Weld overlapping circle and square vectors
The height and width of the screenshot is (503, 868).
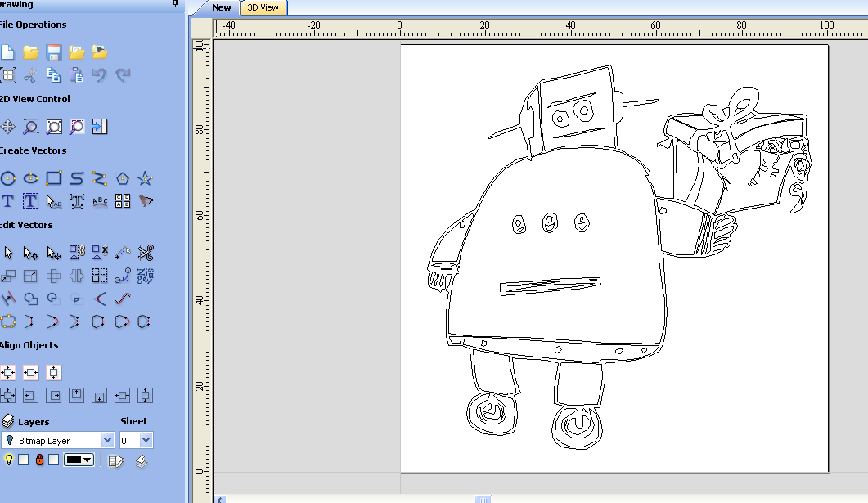[x=30, y=299]
